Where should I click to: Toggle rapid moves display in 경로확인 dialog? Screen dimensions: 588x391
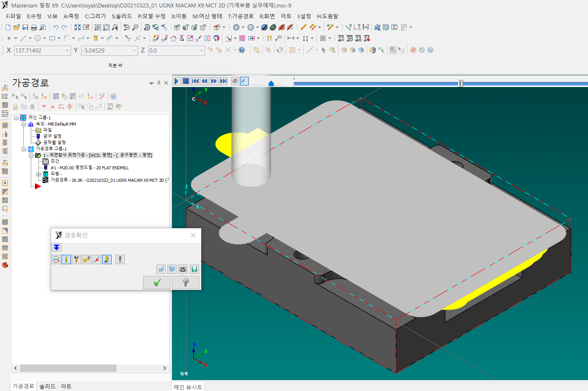tap(87, 259)
